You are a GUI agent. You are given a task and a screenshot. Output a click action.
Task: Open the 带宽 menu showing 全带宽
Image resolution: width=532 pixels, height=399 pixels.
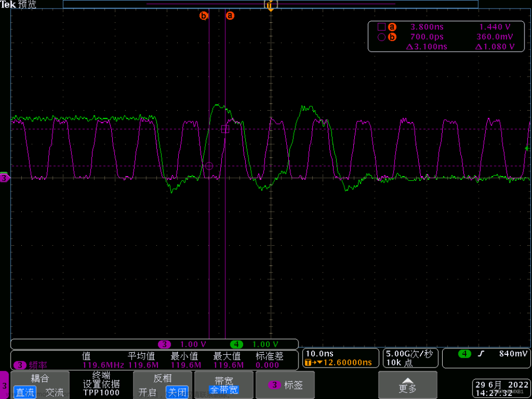pos(223,385)
